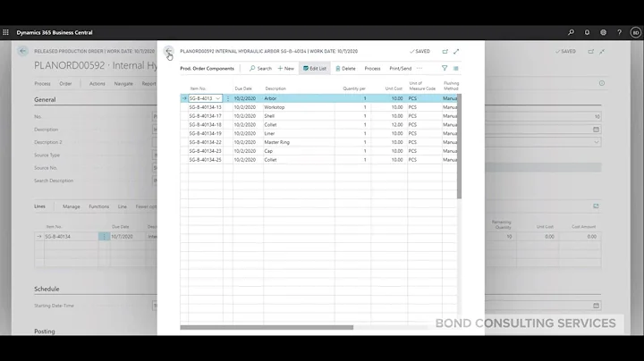
Task: Open row options for SG-B-40134 order line
Action: 104,237
